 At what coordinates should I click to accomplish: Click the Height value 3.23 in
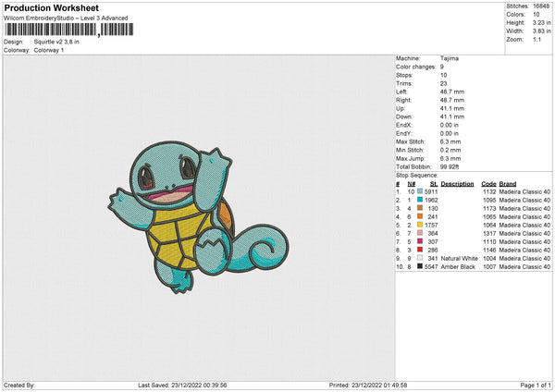(x=541, y=22)
